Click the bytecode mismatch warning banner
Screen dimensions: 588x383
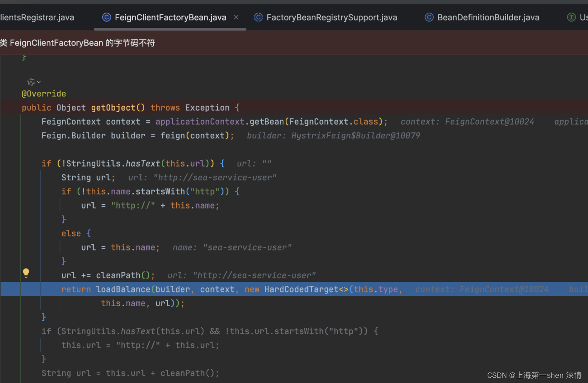[294, 43]
